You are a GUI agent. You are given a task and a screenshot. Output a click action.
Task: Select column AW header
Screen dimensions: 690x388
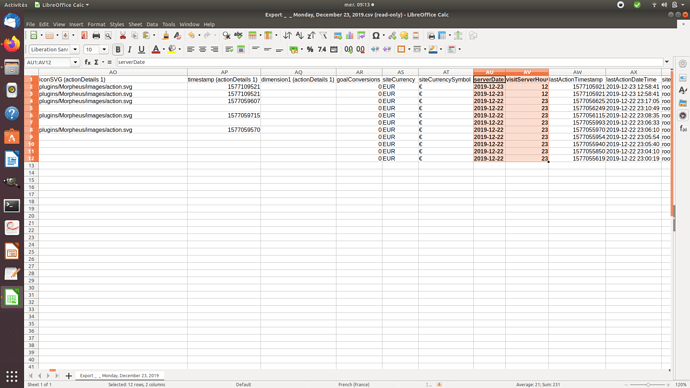pos(577,72)
